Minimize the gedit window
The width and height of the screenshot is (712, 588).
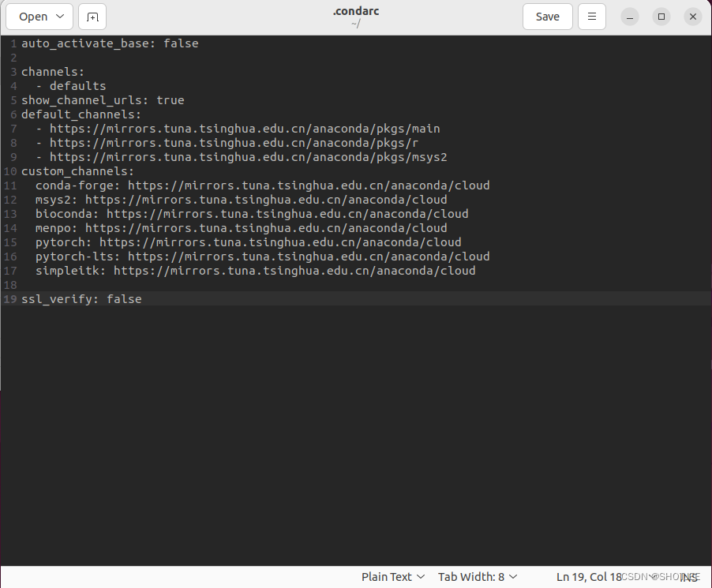click(x=629, y=16)
